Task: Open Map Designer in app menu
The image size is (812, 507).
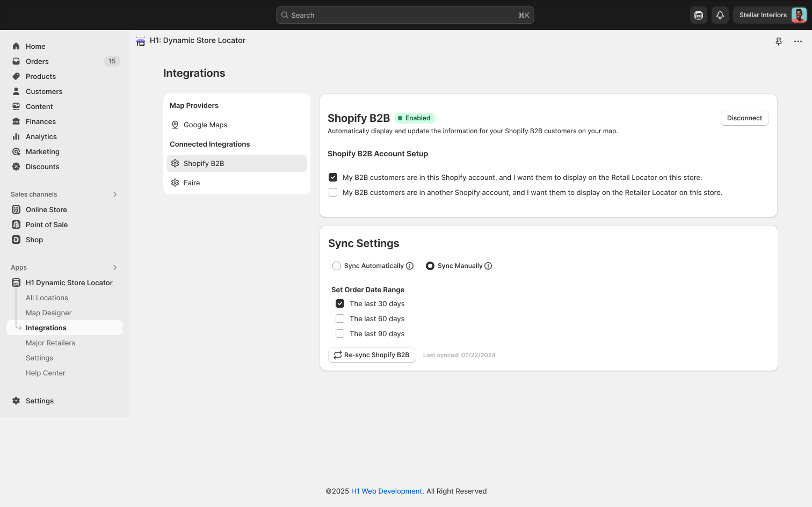Action: tap(48, 313)
